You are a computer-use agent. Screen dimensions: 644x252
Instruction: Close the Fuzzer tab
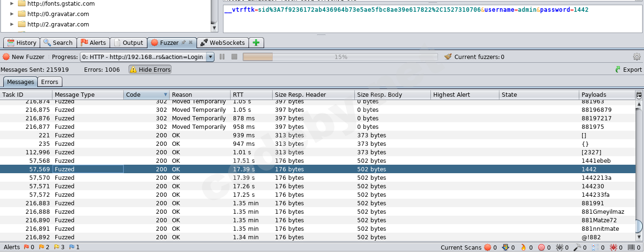(x=191, y=42)
